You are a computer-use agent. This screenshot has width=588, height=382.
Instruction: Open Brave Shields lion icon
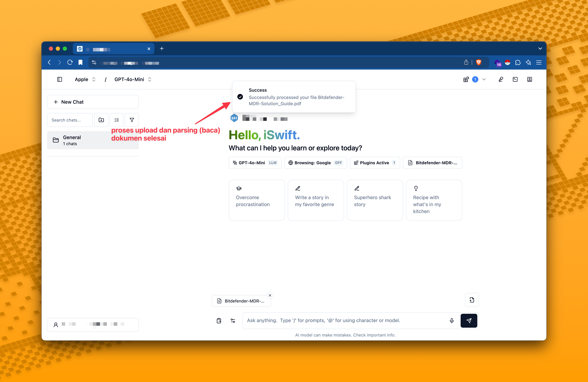point(479,62)
